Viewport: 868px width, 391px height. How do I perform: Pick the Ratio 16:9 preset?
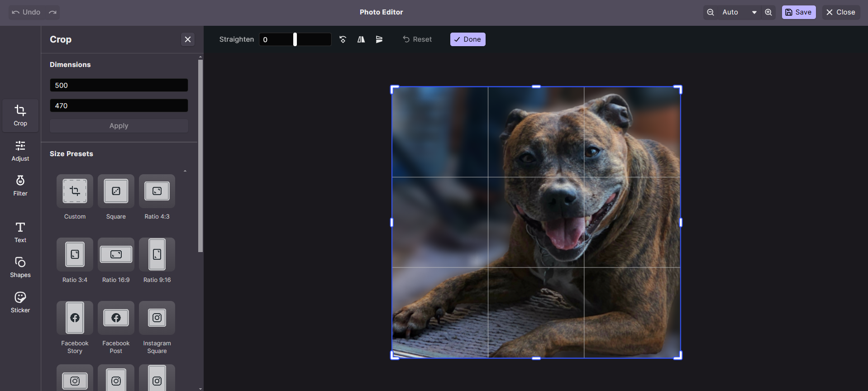(x=116, y=255)
